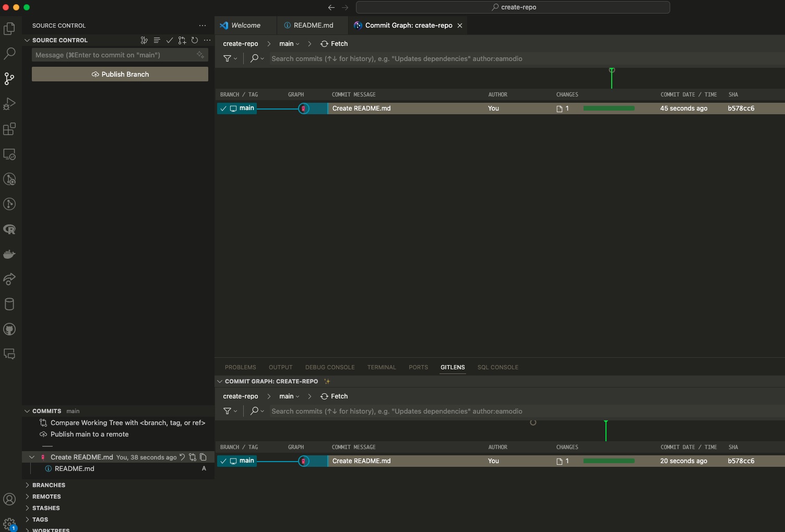Generate commit message with sparkle icon
Screen dimensions: 785x532
pyautogui.click(x=200, y=55)
